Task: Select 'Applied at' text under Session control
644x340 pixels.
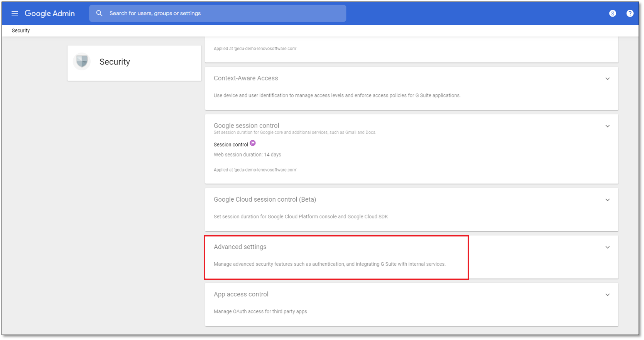Action: click(x=255, y=170)
